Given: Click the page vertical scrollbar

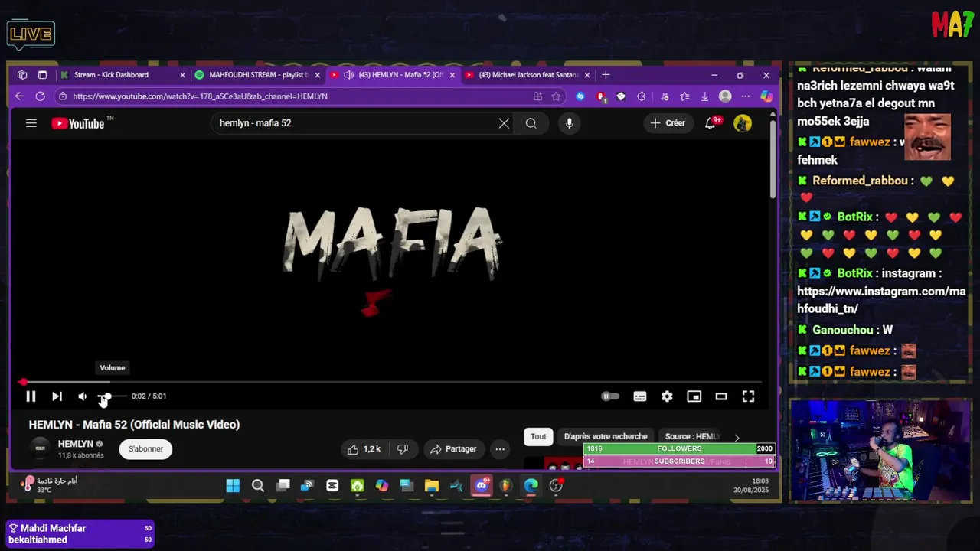Looking at the screenshot, I should tap(773, 159).
